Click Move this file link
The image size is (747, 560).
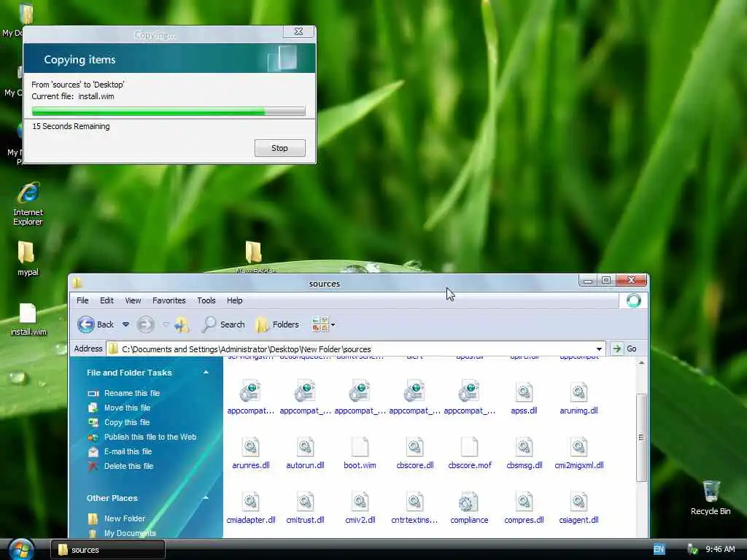point(127,408)
